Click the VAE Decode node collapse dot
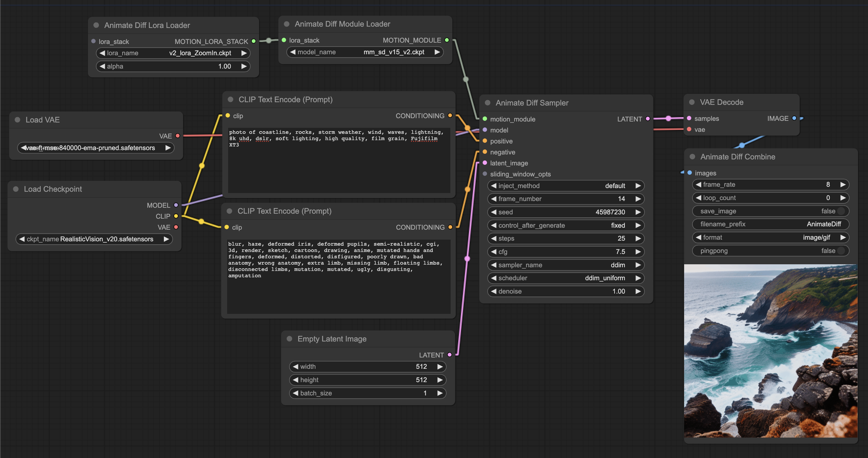The height and width of the screenshot is (458, 868). [x=691, y=102]
